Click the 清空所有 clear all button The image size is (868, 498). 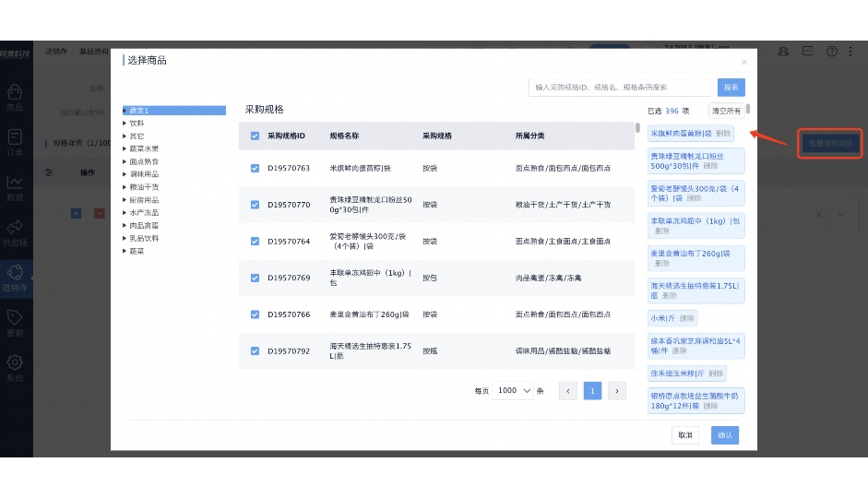pos(726,111)
